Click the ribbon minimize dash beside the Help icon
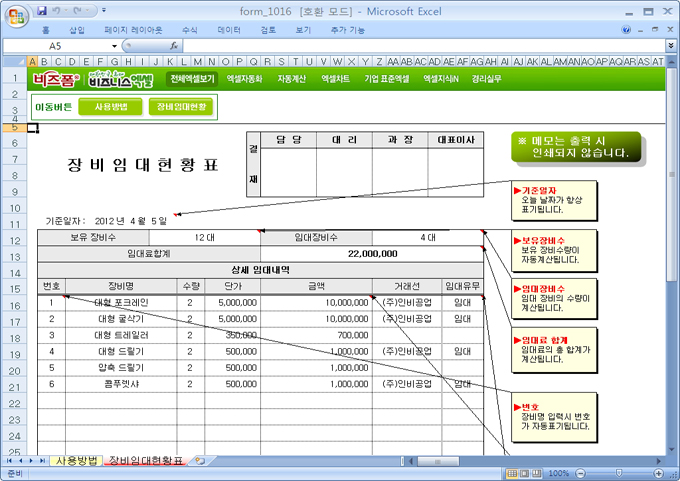680x481 pixels. [x=641, y=31]
